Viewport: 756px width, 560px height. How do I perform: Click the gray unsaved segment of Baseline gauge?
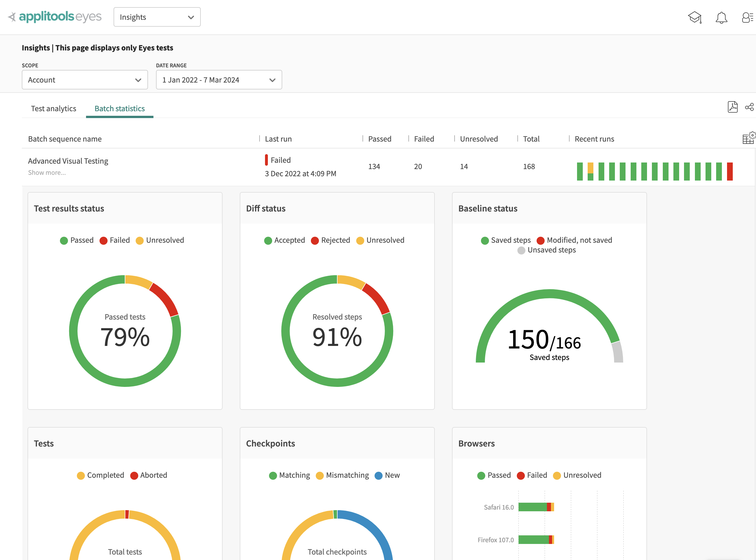(618, 353)
